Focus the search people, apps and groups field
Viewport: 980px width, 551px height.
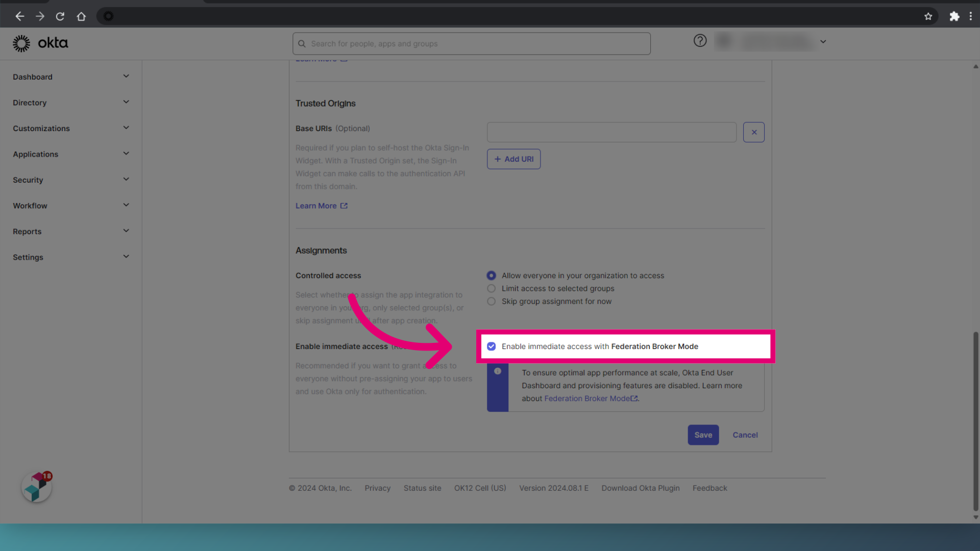pos(471,44)
